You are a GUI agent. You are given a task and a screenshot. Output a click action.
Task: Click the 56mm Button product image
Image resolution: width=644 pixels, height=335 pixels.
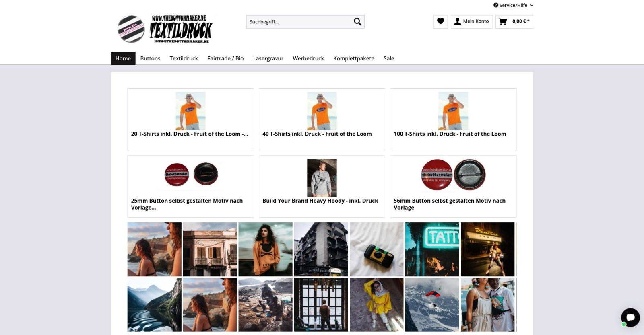coord(453,175)
